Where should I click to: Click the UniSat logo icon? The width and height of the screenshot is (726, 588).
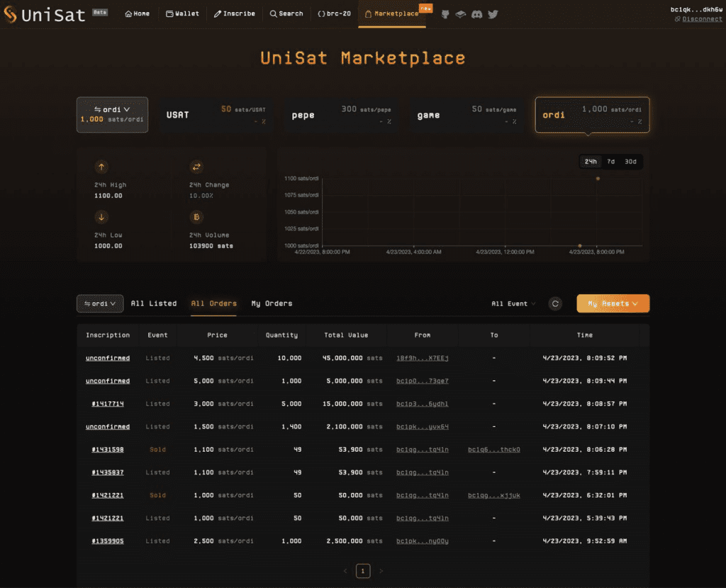click(10, 14)
